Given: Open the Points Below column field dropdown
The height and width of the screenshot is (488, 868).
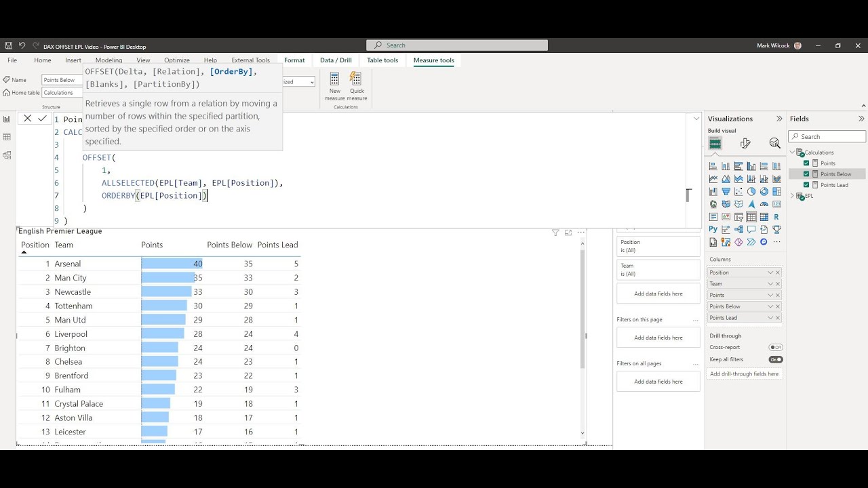Looking at the screenshot, I should [x=770, y=306].
